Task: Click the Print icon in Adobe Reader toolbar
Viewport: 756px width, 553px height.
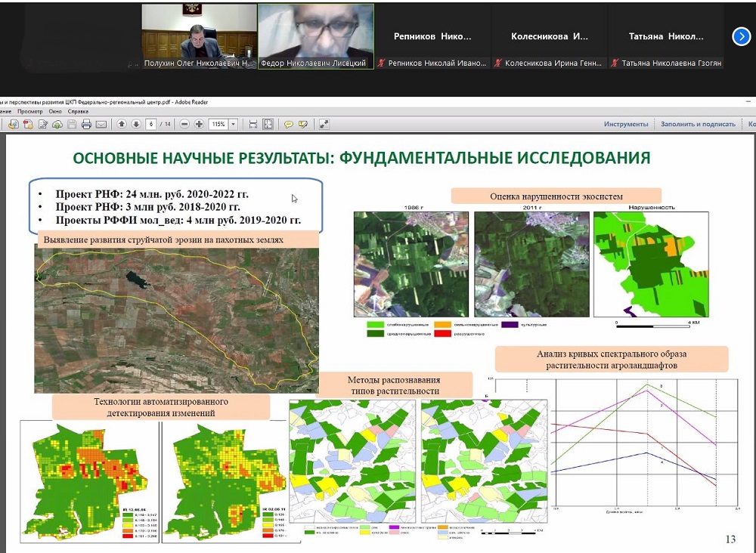Action: [x=86, y=124]
